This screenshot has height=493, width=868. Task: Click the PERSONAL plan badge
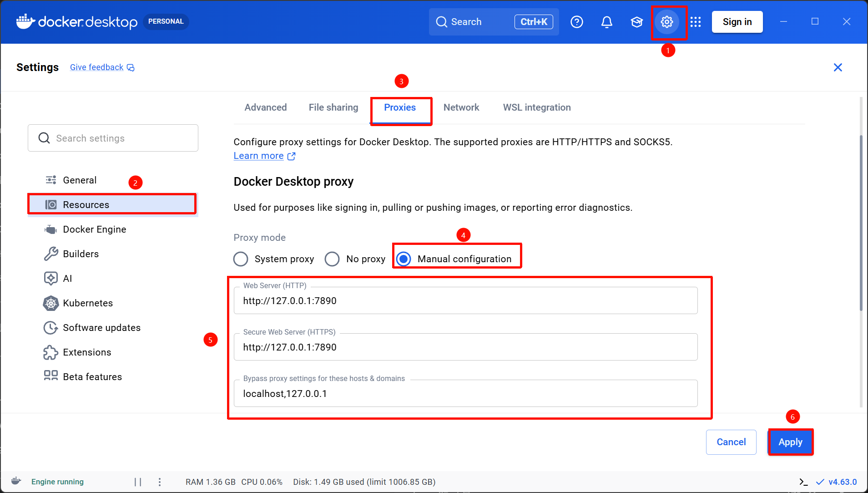pyautogui.click(x=166, y=21)
